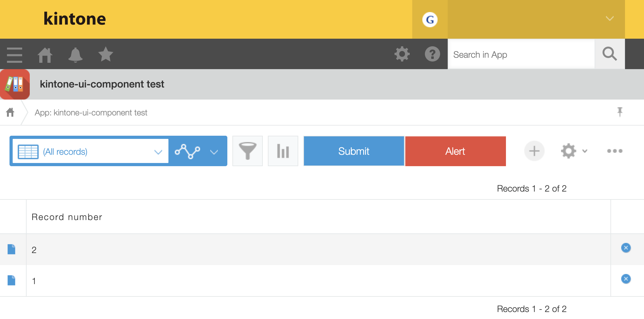Open the Help question mark icon
The width and height of the screenshot is (644, 319).
432,54
